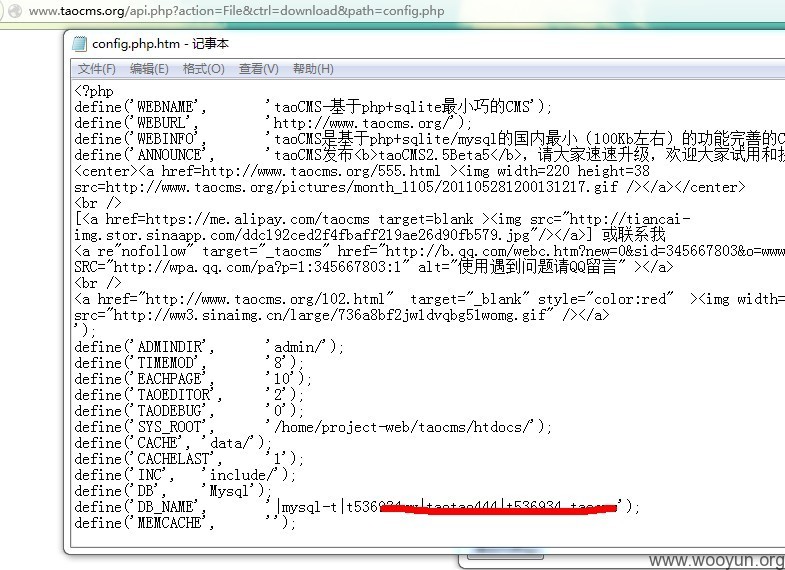This screenshot has width=785, height=570.
Task: Click the define('MEMCACHE' line
Action: click(x=185, y=523)
